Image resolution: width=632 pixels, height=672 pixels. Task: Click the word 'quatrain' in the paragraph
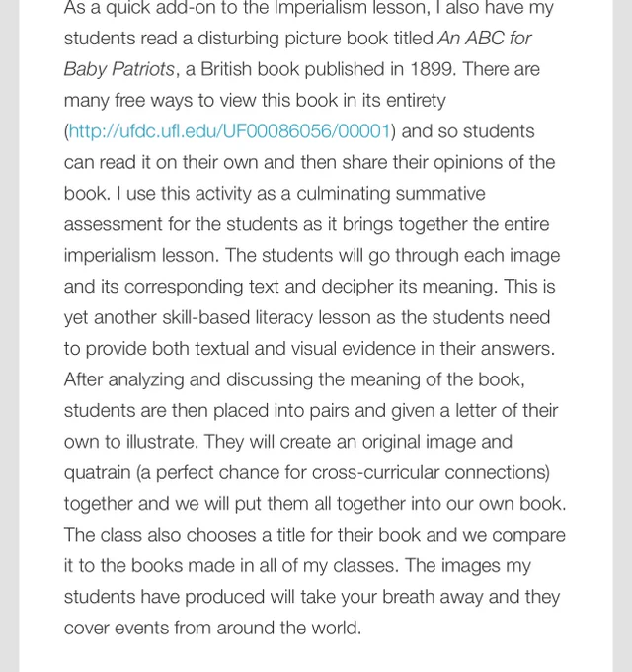coord(97,473)
